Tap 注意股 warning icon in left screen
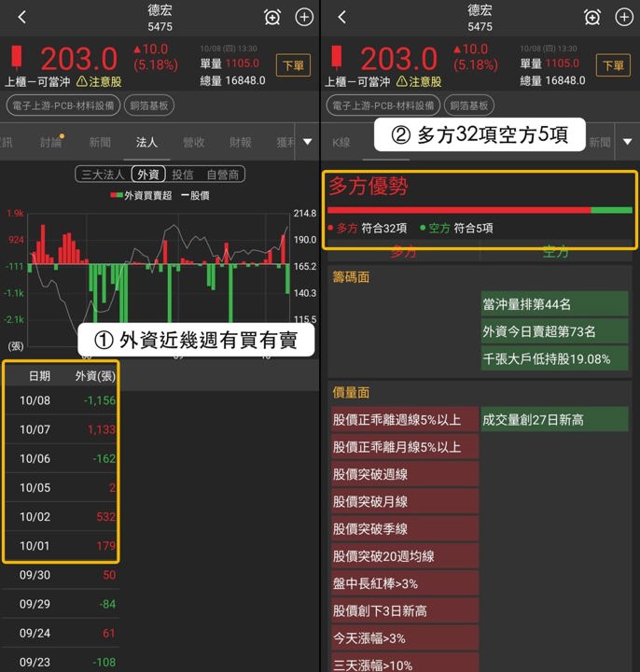 click(82, 81)
